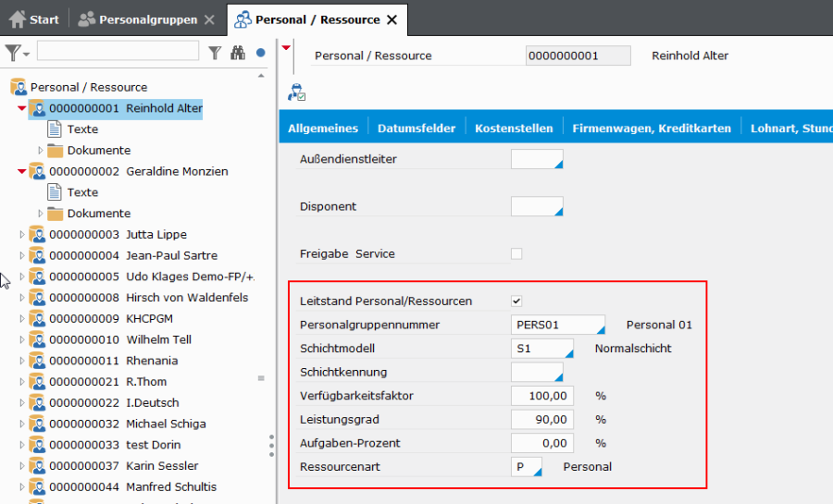Click the search text field in the tree panel
The image size is (833, 504).
point(118,51)
